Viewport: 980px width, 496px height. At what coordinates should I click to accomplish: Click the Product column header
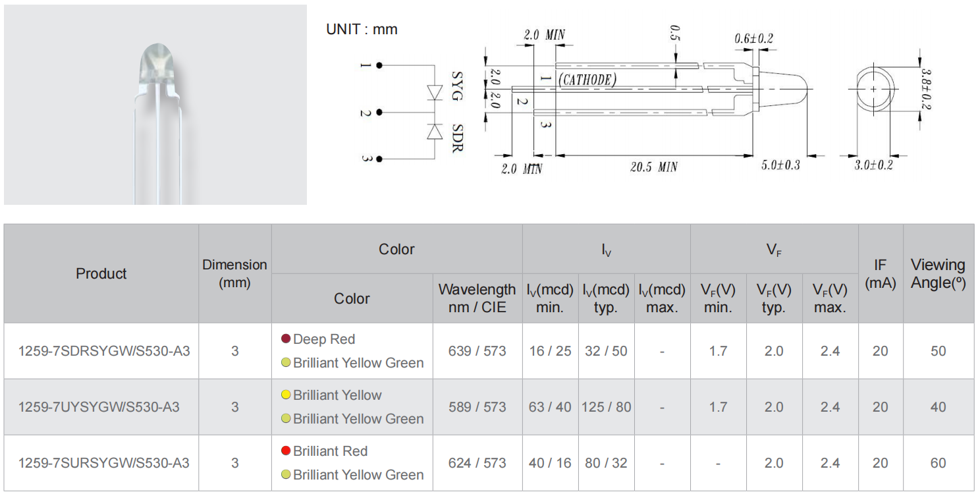101,274
